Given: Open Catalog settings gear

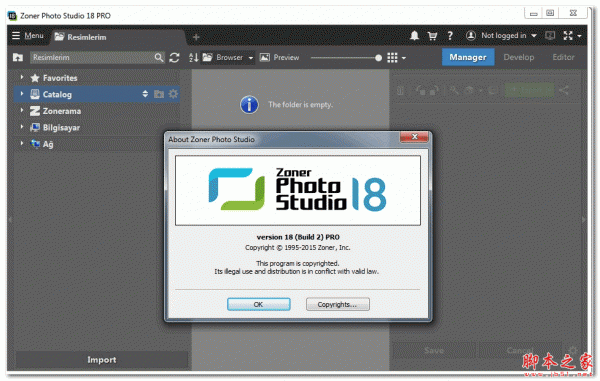Looking at the screenshot, I should (173, 94).
